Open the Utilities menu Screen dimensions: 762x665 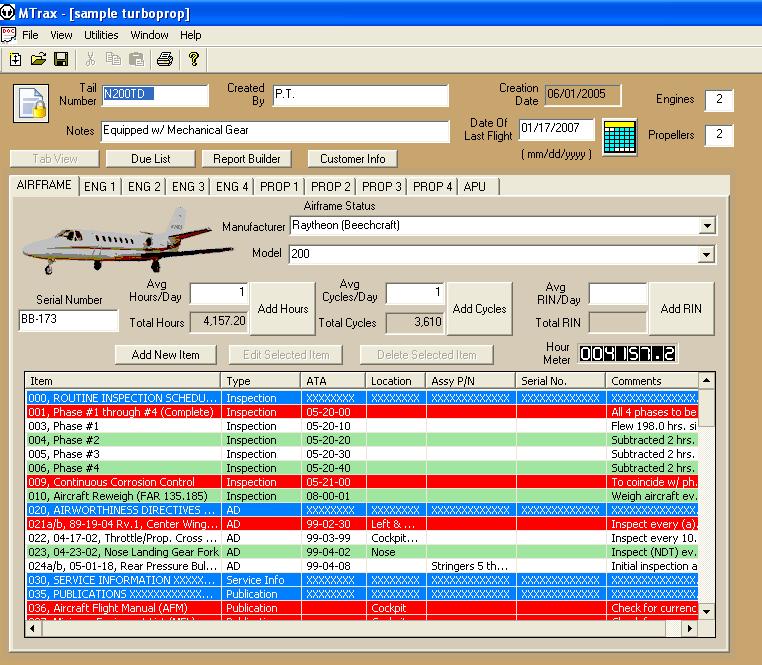pyautogui.click(x=101, y=35)
